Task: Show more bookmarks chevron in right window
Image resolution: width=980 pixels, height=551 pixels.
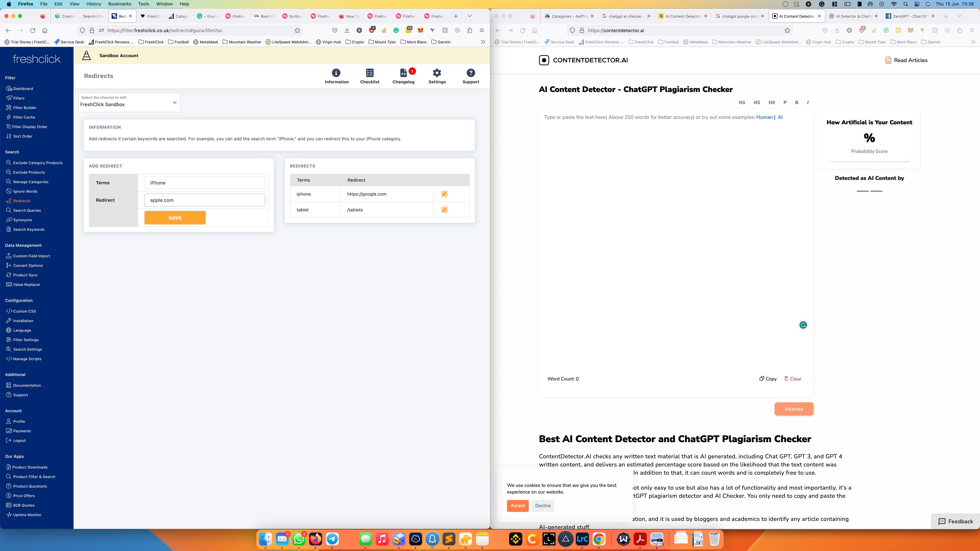Action: click(973, 42)
